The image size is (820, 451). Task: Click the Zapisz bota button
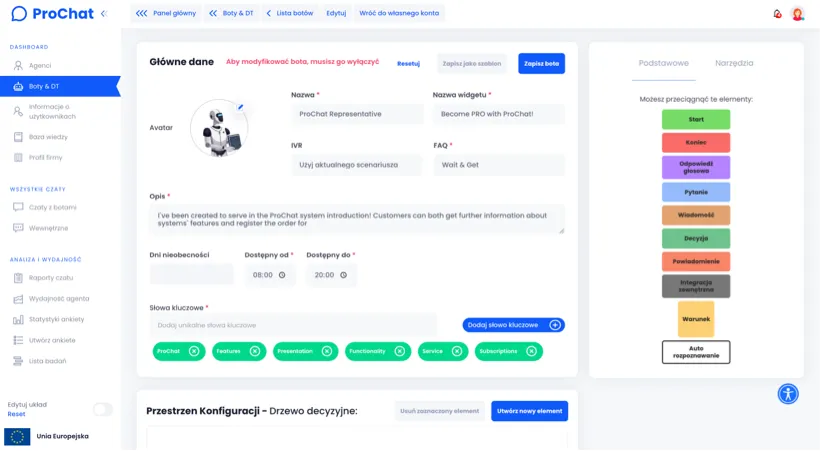541,63
